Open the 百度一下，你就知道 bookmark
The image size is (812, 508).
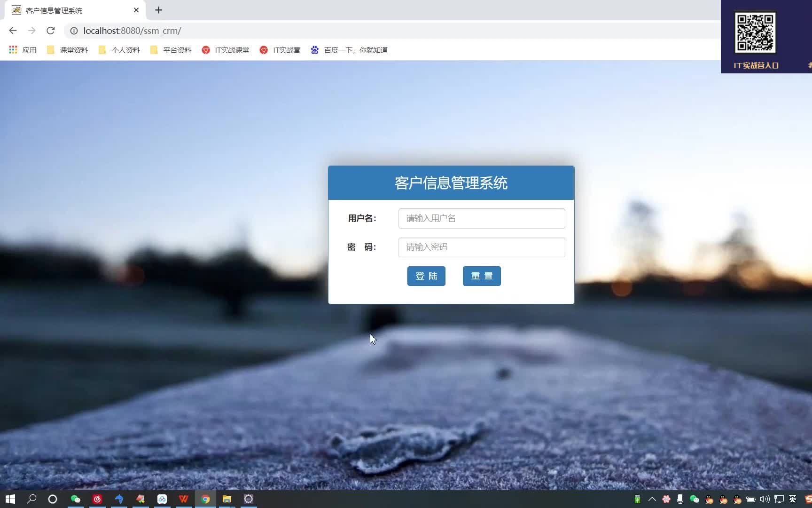coord(349,50)
